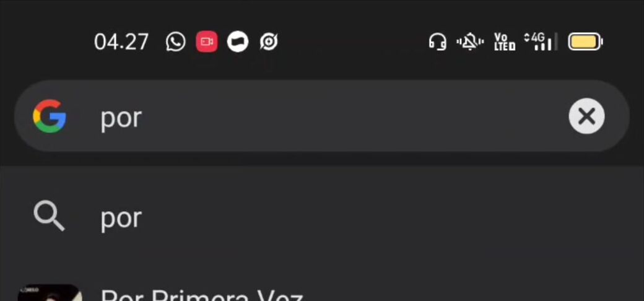
Task: Select the "por" search suggestion
Action: click(x=322, y=217)
